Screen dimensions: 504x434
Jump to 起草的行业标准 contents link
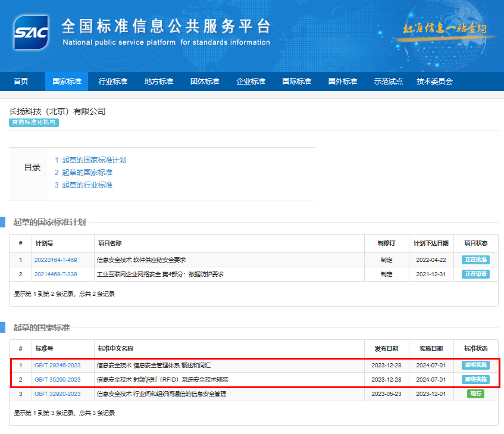pyautogui.click(x=83, y=185)
